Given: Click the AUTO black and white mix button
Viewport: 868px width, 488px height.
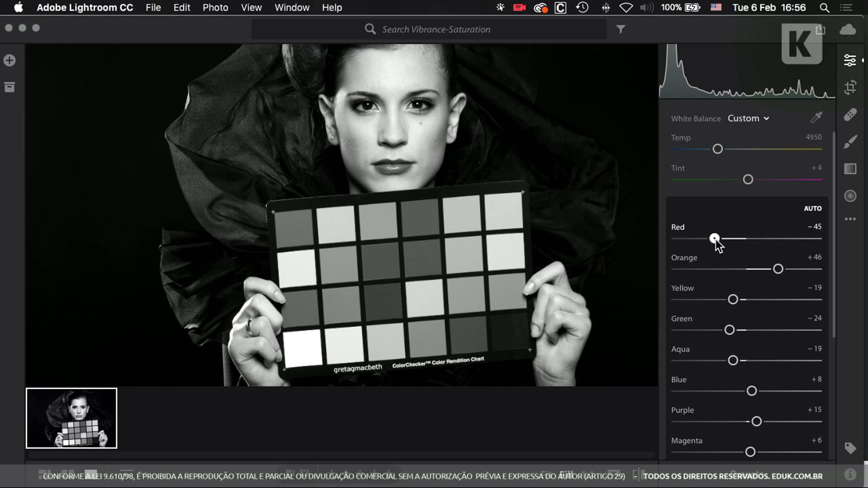Looking at the screenshot, I should point(812,208).
